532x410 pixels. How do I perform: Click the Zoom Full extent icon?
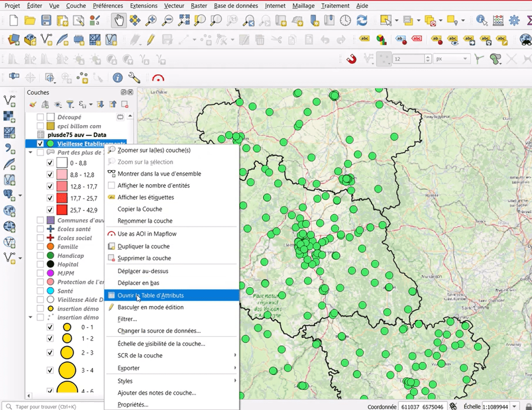click(184, 20)
